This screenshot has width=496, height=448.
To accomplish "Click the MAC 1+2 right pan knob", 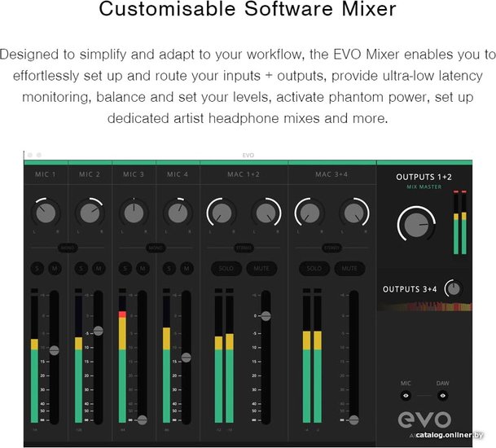I will (x=266, y=213).
